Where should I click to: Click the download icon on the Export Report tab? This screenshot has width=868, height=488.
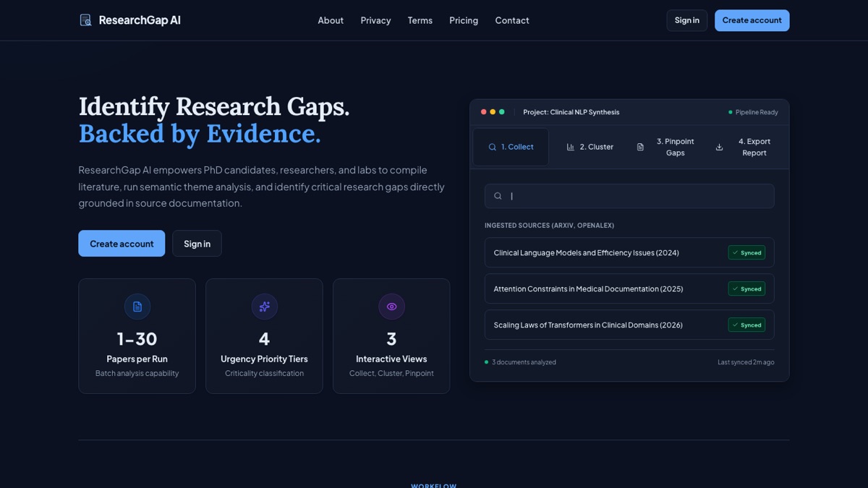719,147
